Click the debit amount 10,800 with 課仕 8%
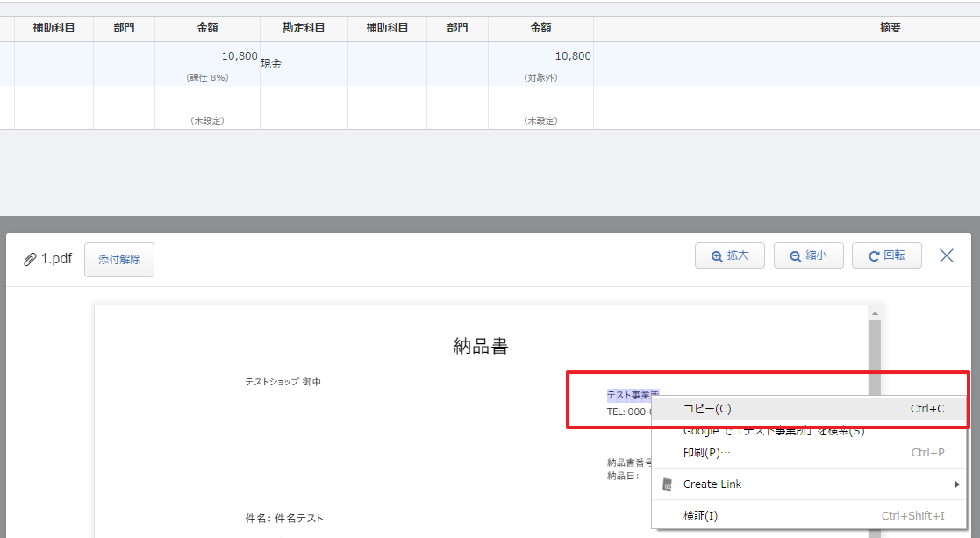Viewport: 980px width, 538px height. 208,64
